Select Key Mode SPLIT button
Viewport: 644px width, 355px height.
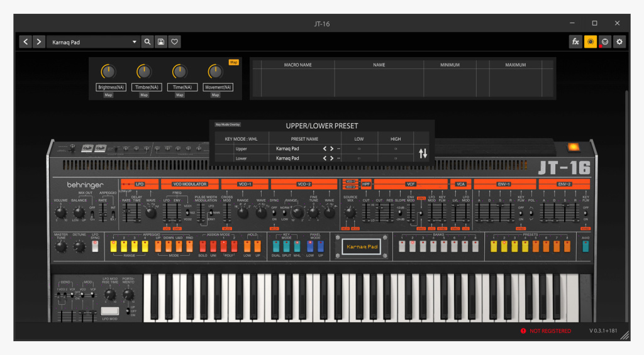point(286,246)
